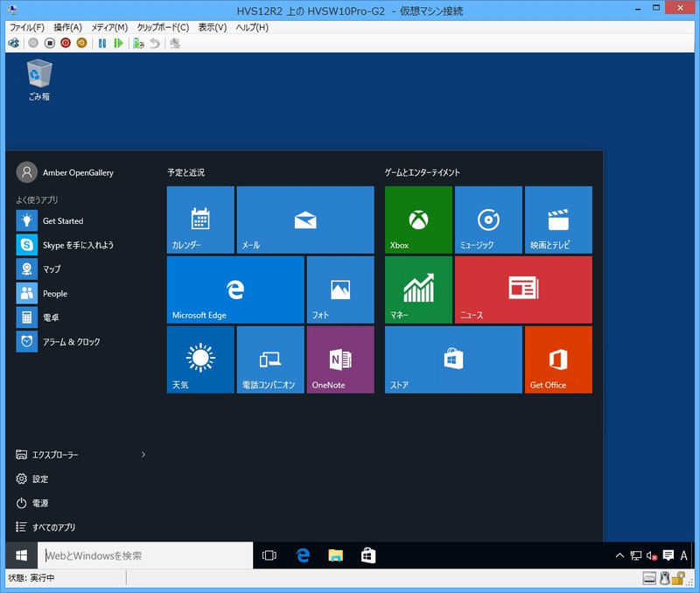Open File Explorer from the taskbar
700x593 pixels.
[335, 555]
